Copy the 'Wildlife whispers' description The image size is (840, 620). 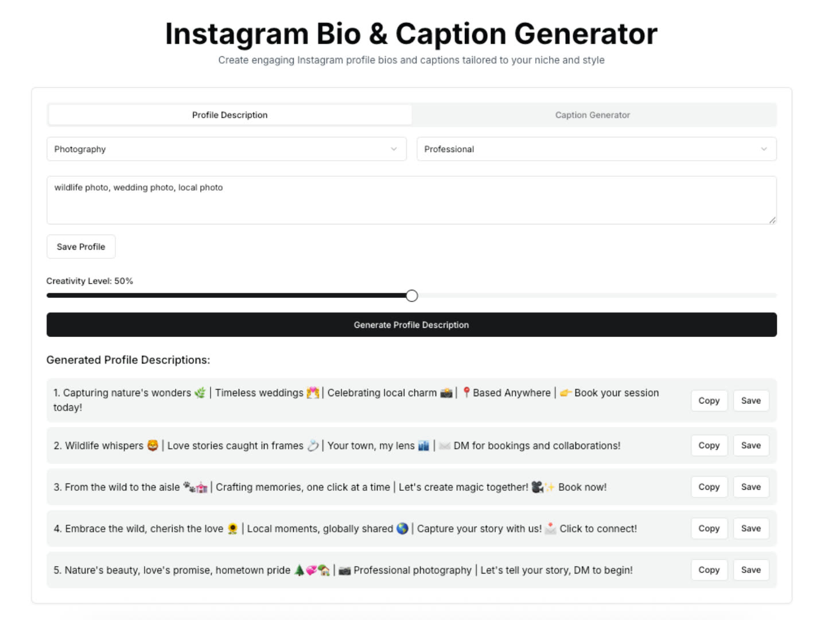click(709, 445)
